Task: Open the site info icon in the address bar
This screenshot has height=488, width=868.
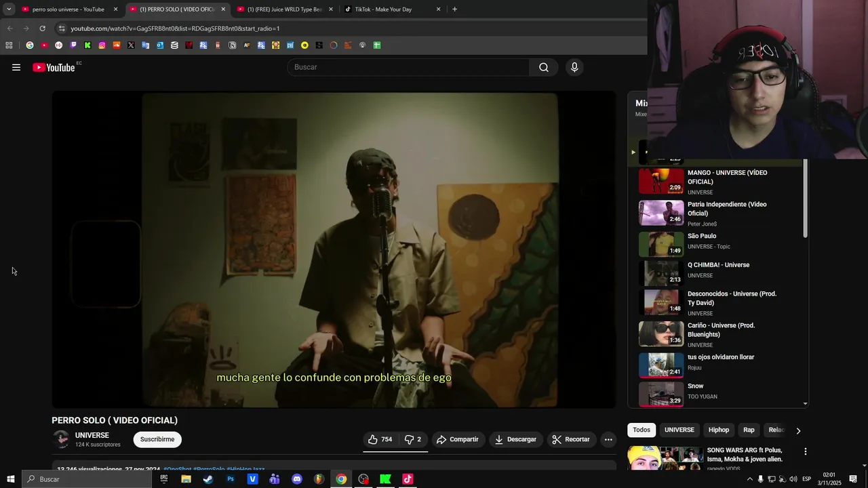Action: pyautogui.click(x=62, y=28)
